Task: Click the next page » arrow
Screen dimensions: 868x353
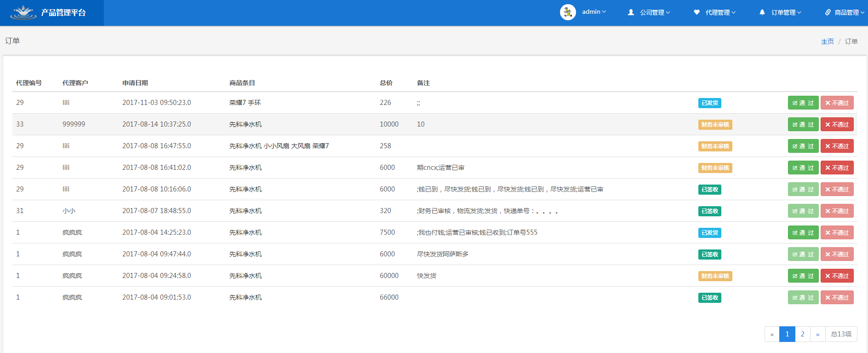Action: coord(817,334)
